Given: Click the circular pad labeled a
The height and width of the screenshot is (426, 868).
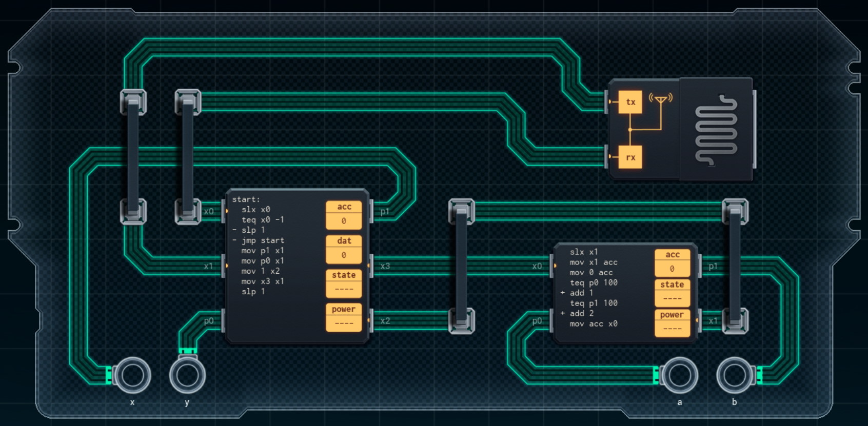Looking at the screenshot, I should [679, 375].
